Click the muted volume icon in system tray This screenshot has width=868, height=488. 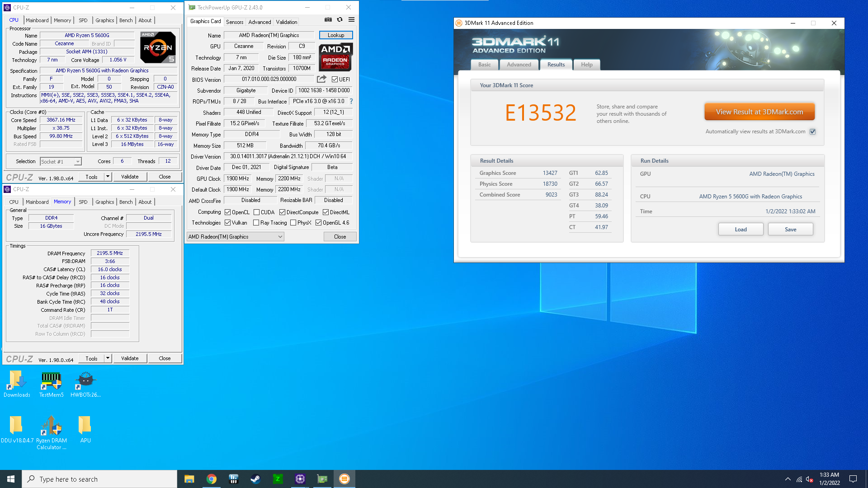point(810,479)
